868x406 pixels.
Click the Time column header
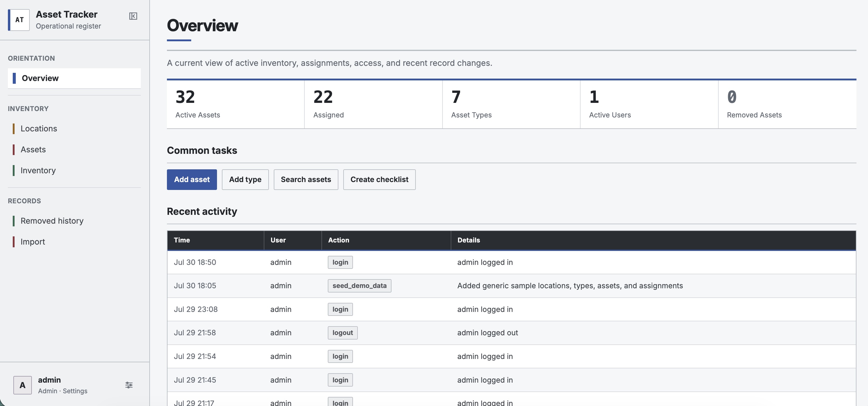pos(216,240)
